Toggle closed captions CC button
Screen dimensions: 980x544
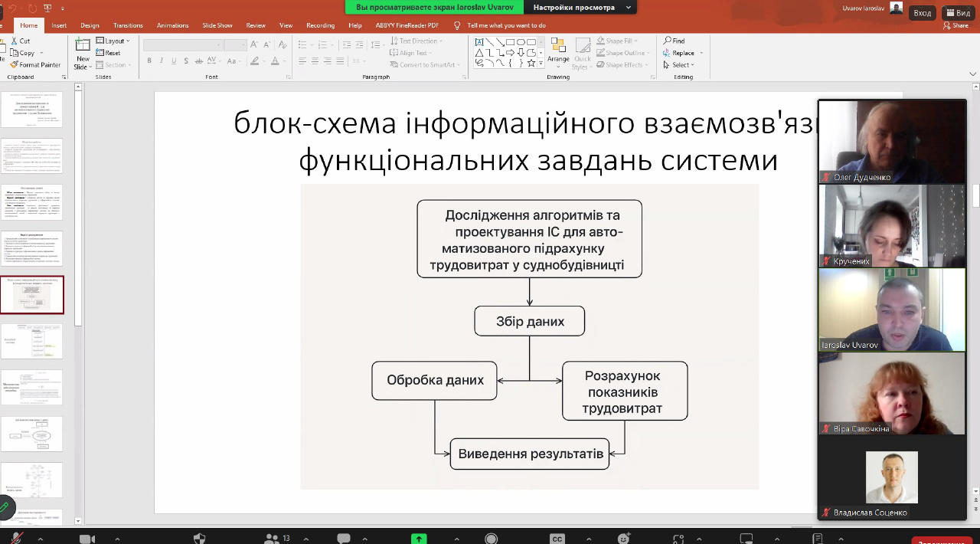557,539
